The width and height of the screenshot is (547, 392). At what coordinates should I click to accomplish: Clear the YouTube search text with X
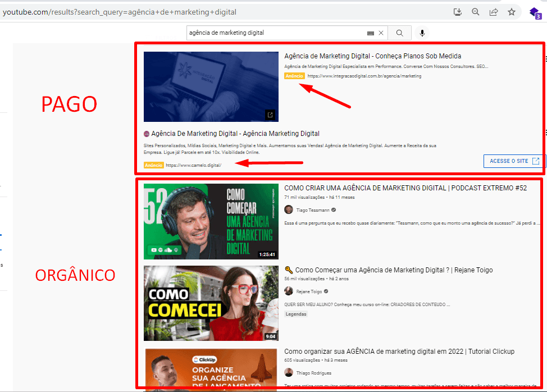381,33
